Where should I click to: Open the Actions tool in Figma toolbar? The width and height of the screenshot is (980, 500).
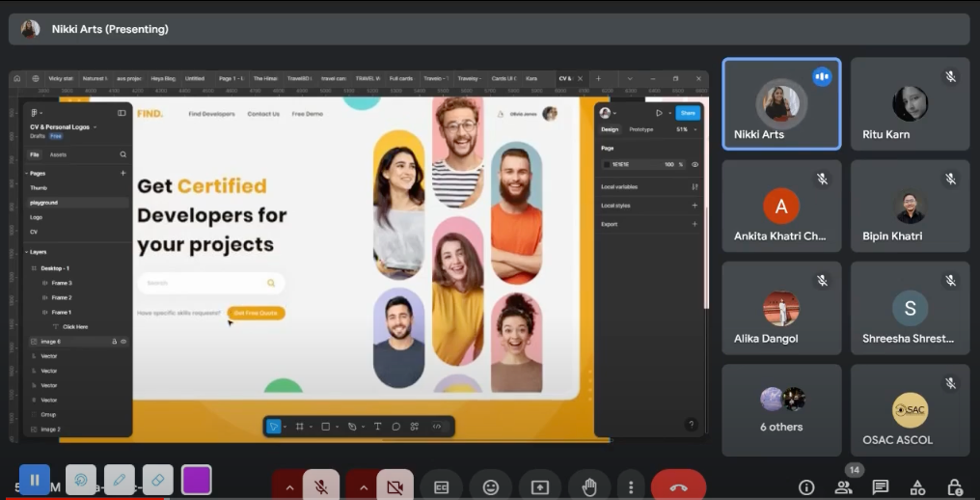[x=415, y=426]
